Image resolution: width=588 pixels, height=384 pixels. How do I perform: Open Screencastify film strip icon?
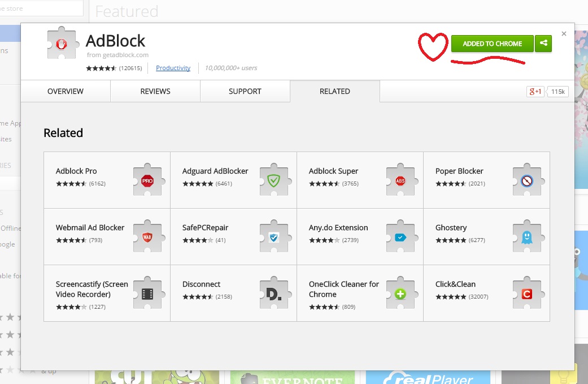tap(149, 293)
